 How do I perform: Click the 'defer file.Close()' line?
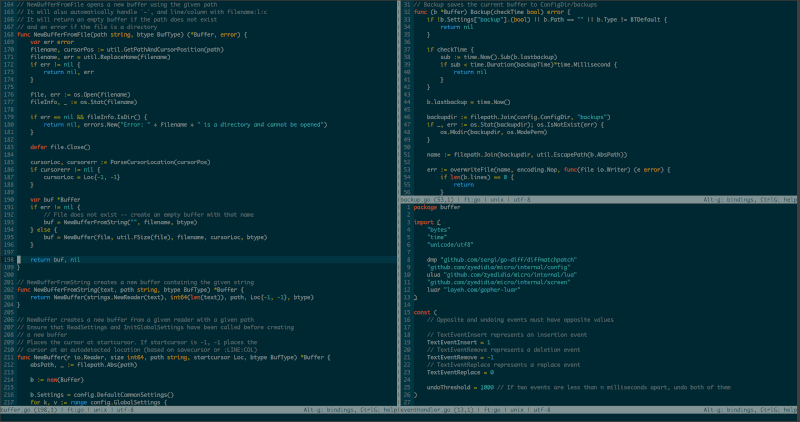[x=60, y=147]
